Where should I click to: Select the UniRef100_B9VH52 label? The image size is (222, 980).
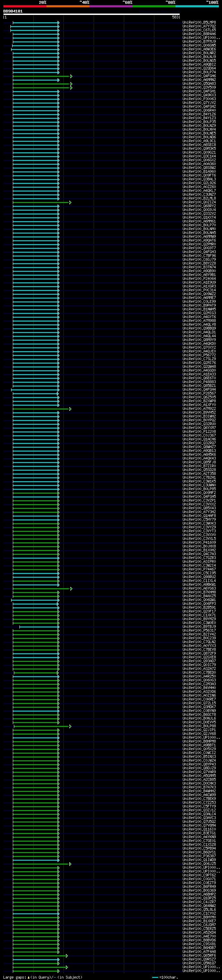point(199,412)
